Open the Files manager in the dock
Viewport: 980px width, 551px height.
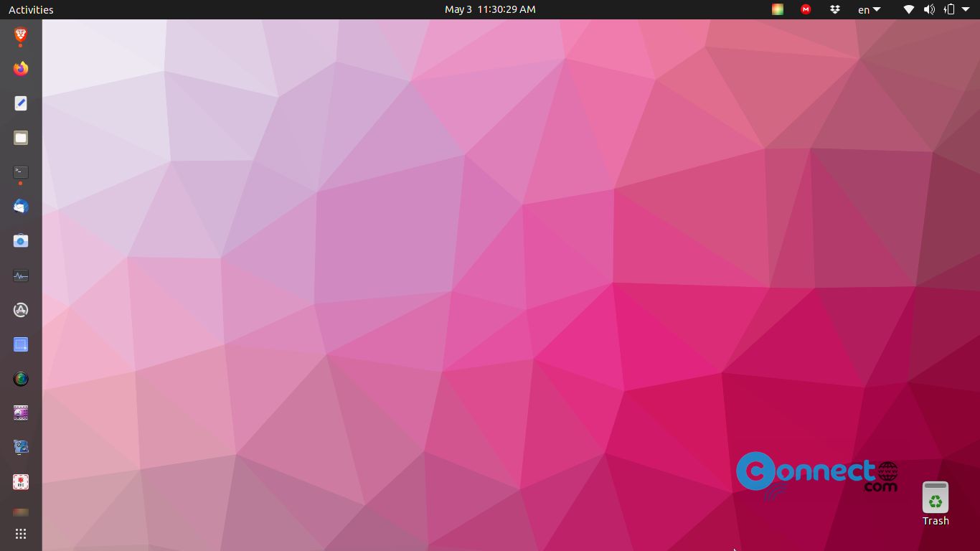click(x=21, y=138)
